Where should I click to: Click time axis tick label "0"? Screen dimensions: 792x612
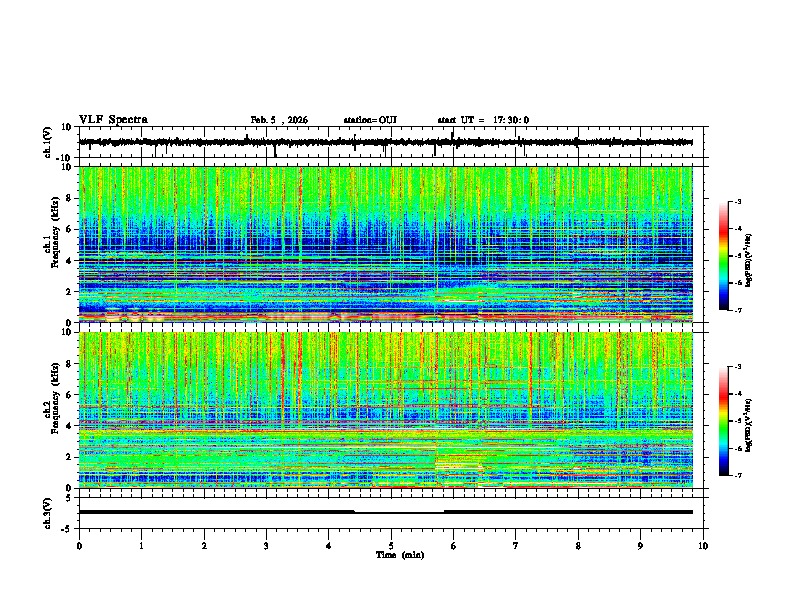tap(79, 546)
